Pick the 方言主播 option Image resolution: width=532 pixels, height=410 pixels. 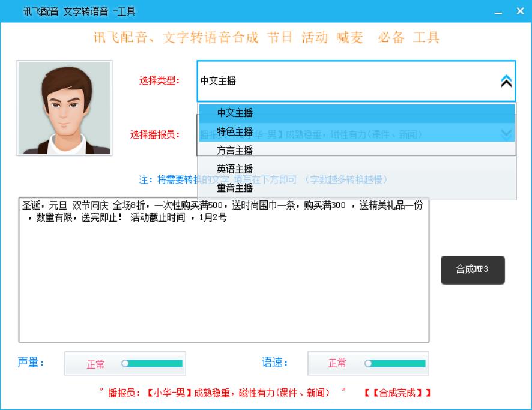click(x=235, y=150)
